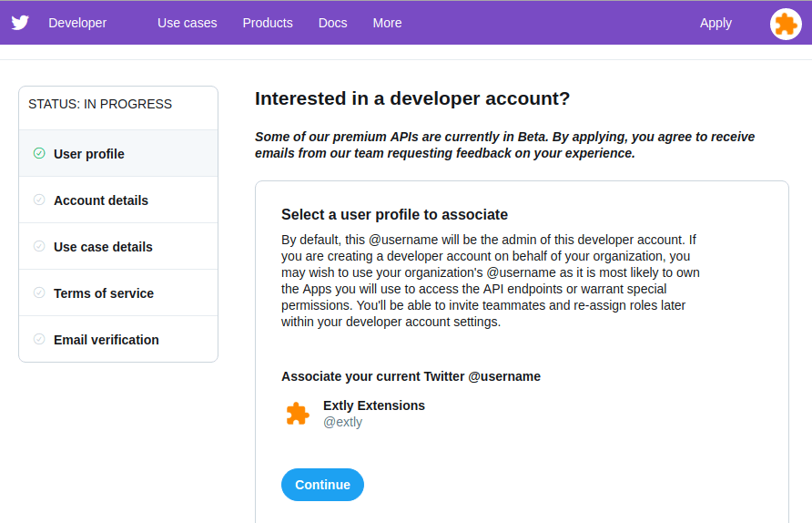
Task: Click the 'Interested in a developer account?' heading
Action: coord(412,98)
